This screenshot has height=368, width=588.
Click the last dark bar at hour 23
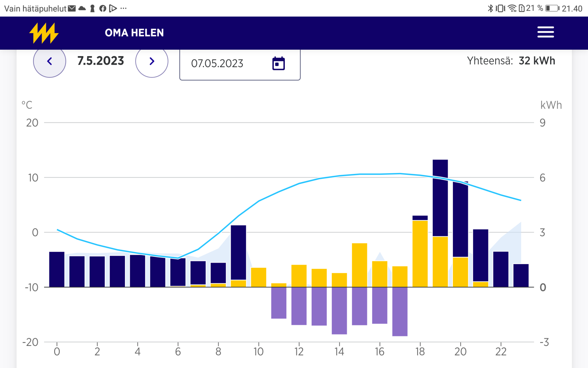click(521, 275)
